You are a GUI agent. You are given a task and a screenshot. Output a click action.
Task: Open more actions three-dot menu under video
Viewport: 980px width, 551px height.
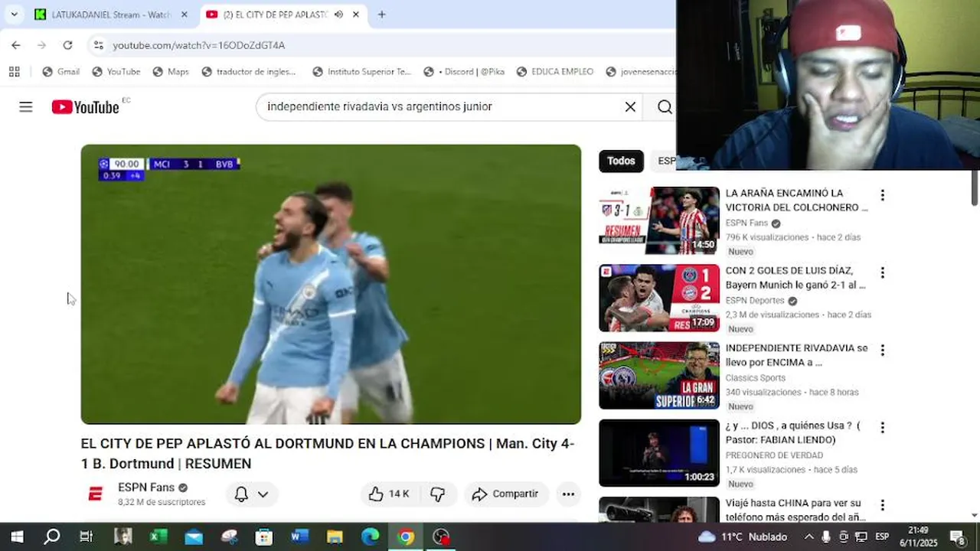tap(568, 494)
